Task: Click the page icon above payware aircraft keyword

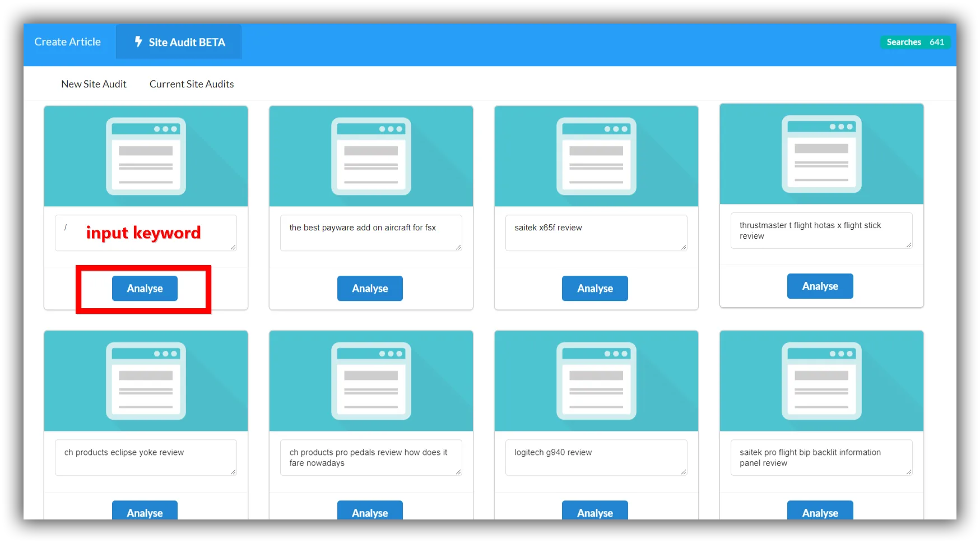Action: (x=371, y=156)
